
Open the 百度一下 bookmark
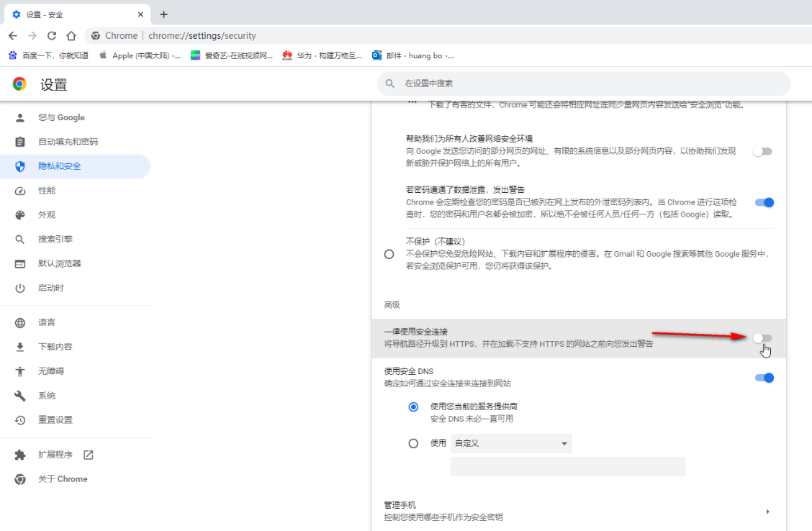[x=49, y=55]
